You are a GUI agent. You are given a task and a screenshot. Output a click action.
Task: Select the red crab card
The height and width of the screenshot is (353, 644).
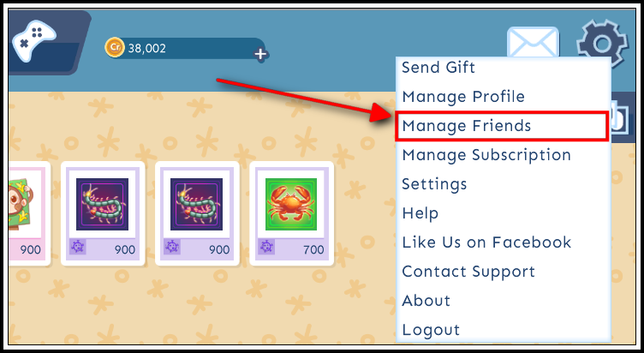tap(291, 213)
